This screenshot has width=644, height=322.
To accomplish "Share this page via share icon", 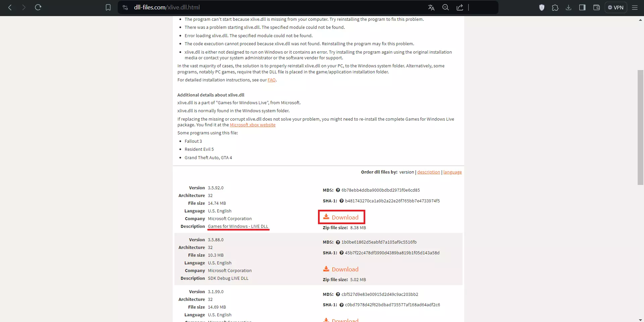I will click(x=460, y=7).
